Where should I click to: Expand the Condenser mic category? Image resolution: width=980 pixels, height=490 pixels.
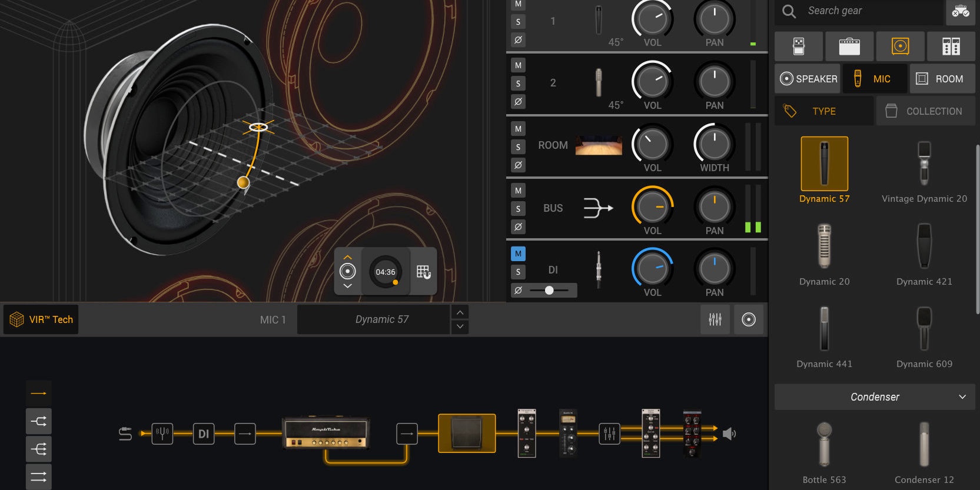click(875, 397)
